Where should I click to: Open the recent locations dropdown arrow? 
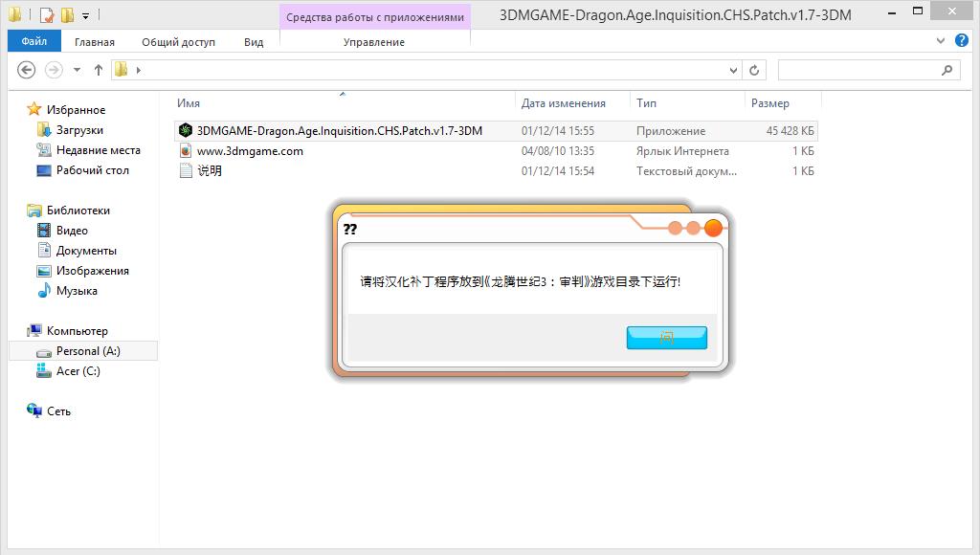77,70
